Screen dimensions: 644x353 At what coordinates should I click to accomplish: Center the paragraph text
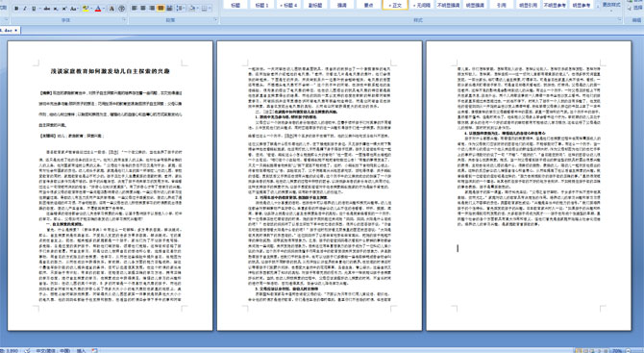pos(143,9)
